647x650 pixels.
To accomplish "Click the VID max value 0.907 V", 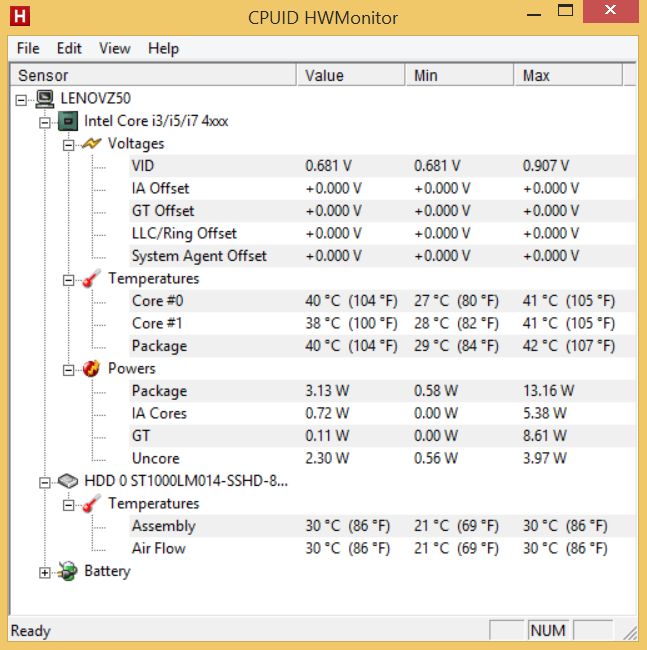I will (x=545, y=166).
